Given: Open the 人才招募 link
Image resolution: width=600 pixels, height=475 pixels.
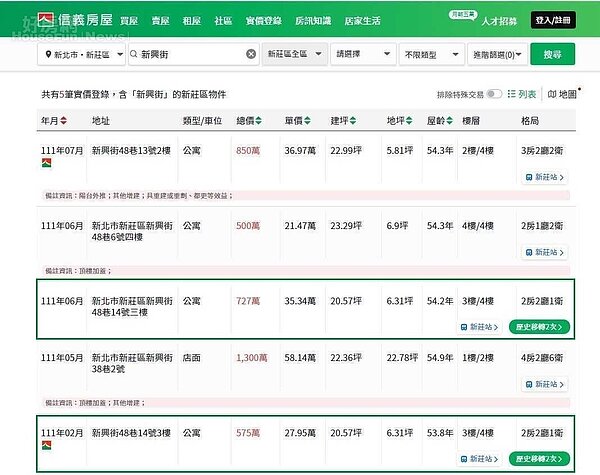Looking at the screenshot, I should (499, 21).
